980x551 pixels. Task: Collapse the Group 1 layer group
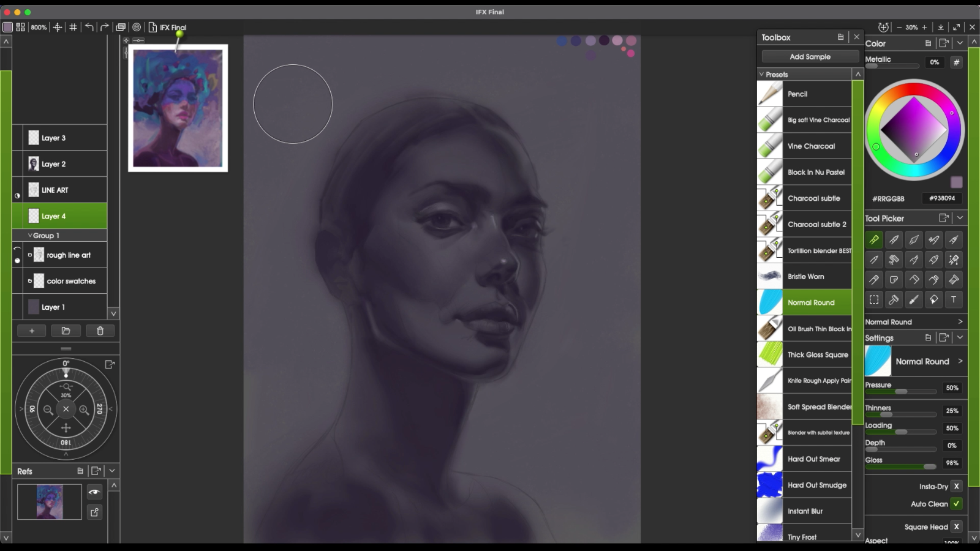[30, 236]
